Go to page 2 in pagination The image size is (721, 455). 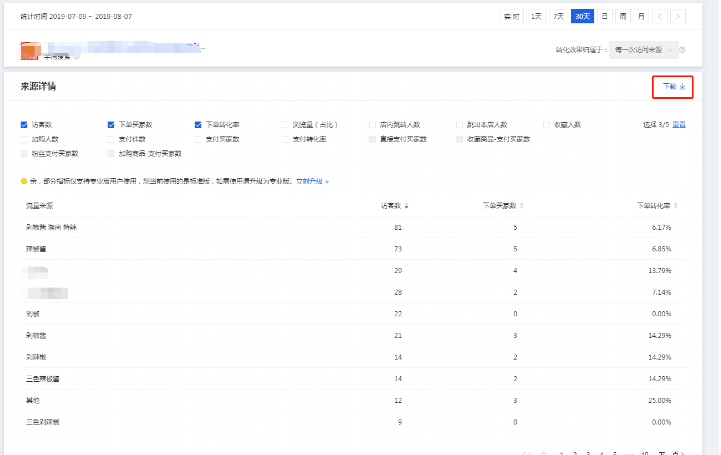coord(573,452)
